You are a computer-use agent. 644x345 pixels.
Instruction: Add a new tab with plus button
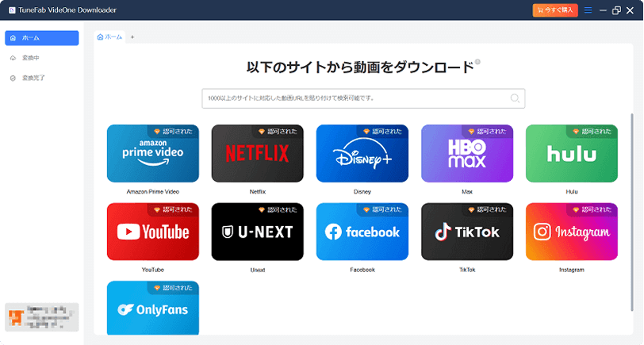click(x=132, y=37)
